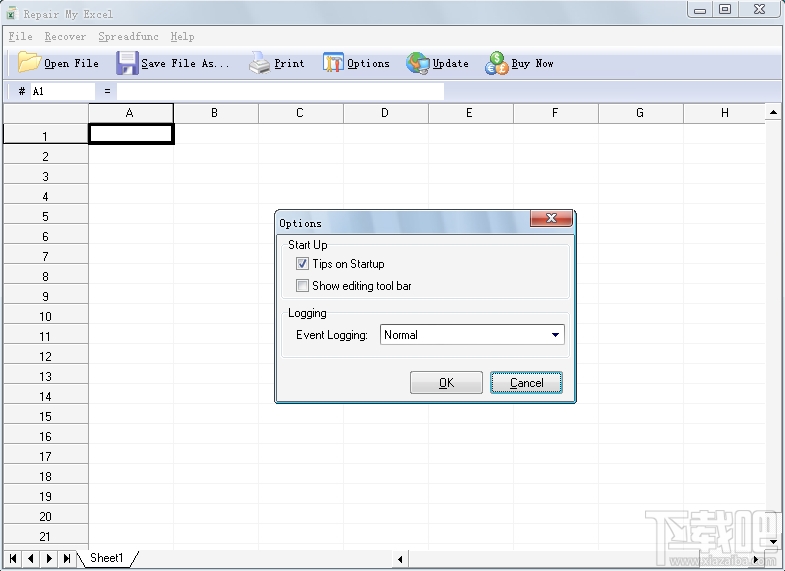The height and width of the screenshot is (571, 785).
Task: Open the Options tools icon in toolbar
Action: (x=333, y=63)
